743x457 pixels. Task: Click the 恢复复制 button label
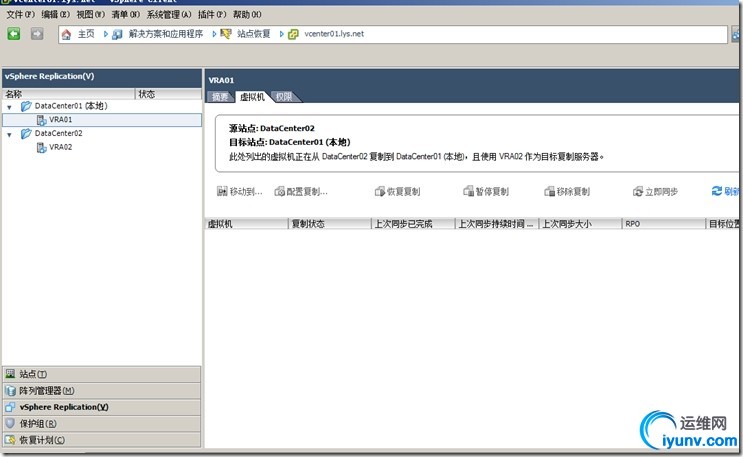pyautogui.click(x=403, y=192)
